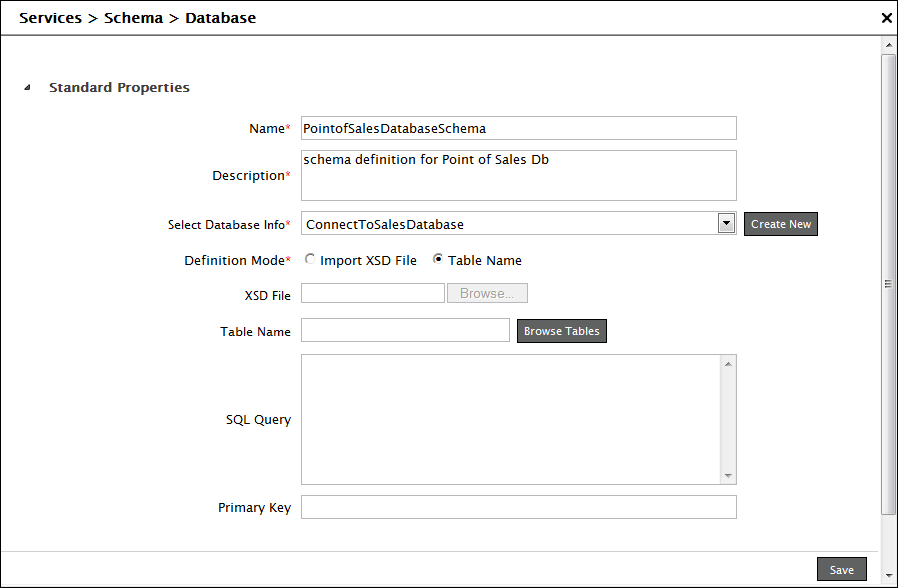Select the Table Name radio option
Screen dimensions: 898x588
(x=438, y=259)
